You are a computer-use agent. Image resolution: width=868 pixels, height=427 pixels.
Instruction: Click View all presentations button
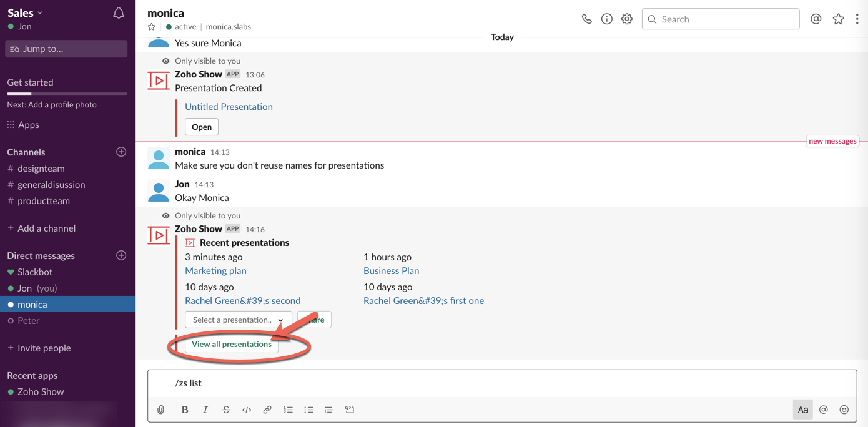pos(232,345)
